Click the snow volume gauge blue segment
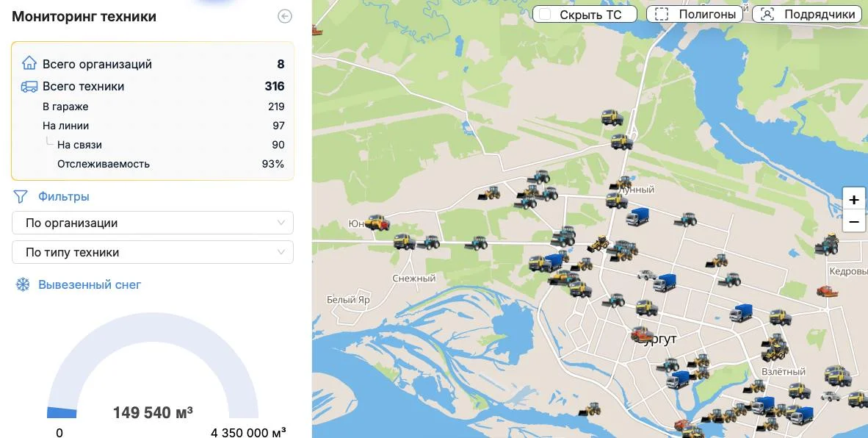Screen dimensions: 868x438 click(62, 412)
